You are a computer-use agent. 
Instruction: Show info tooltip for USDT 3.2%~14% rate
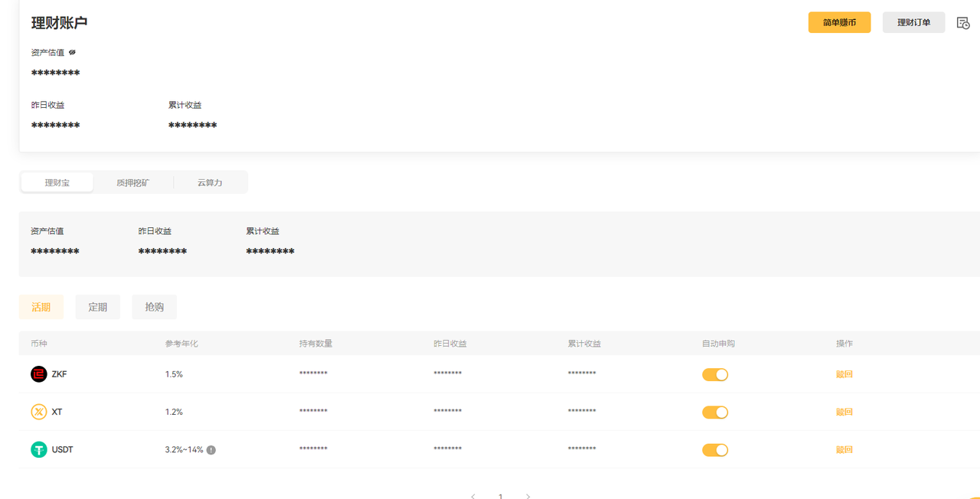pyautogui.click(x=211, y=450)
